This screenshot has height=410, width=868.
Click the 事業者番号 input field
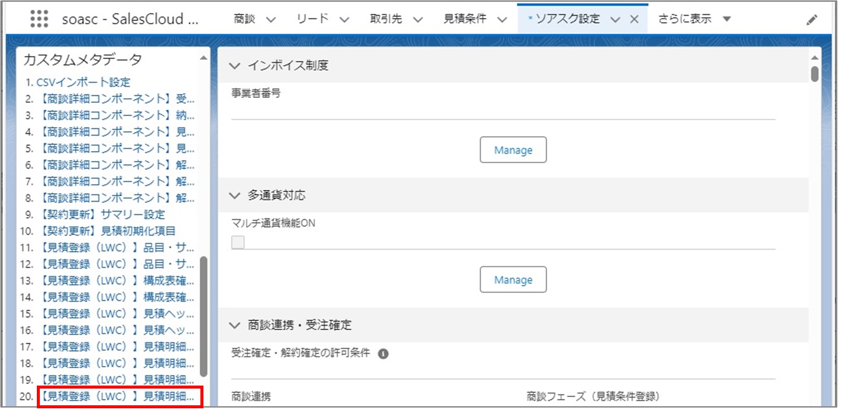pyautogui.click(x=503, y=111)
